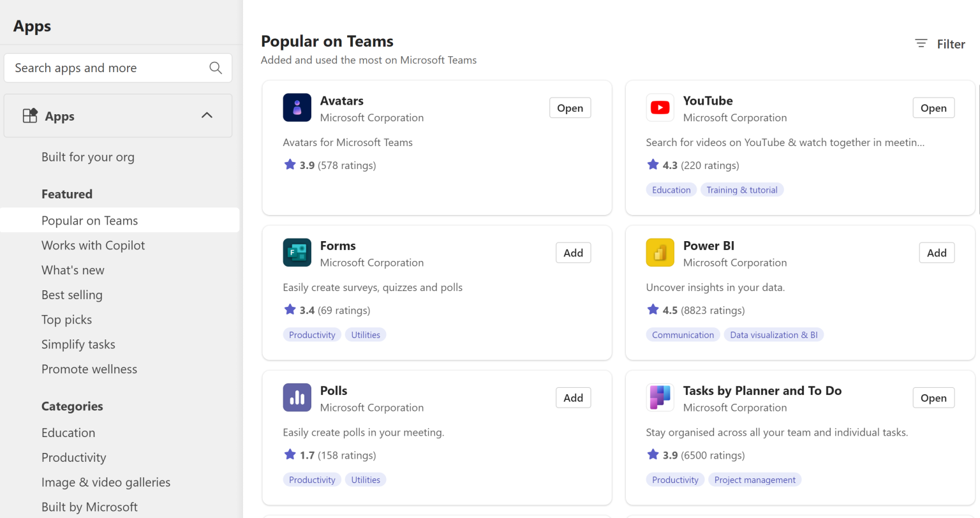
Task: Click the search apps input field
Action: (102, 68)
